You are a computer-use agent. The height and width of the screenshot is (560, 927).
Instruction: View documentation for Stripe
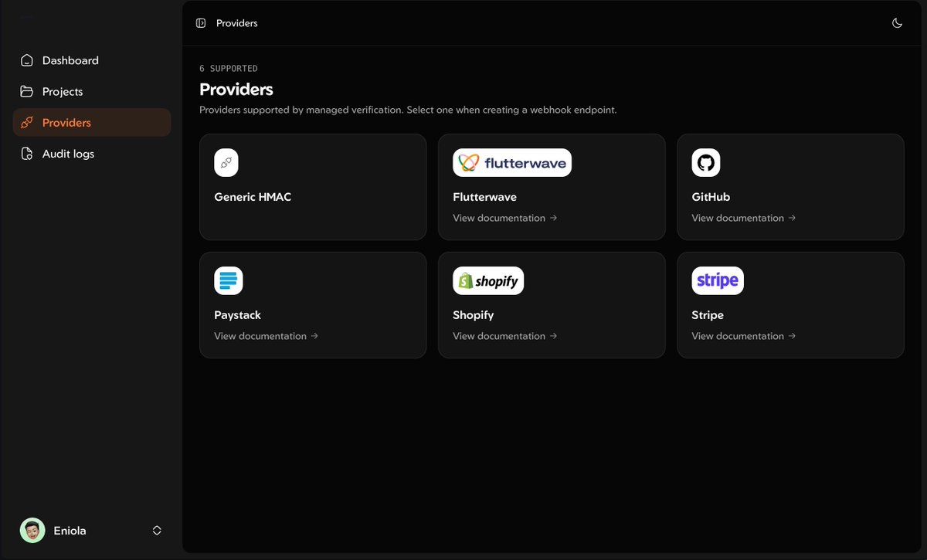(744, 336)
